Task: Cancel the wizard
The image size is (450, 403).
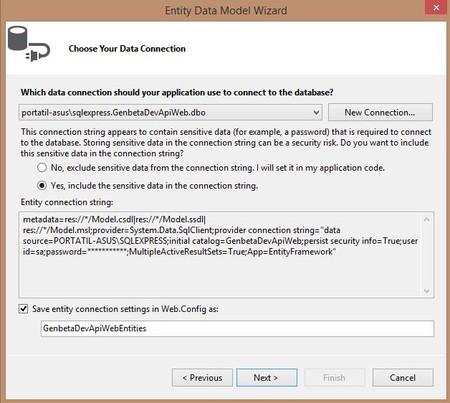Action: click(x=403, y=378)
